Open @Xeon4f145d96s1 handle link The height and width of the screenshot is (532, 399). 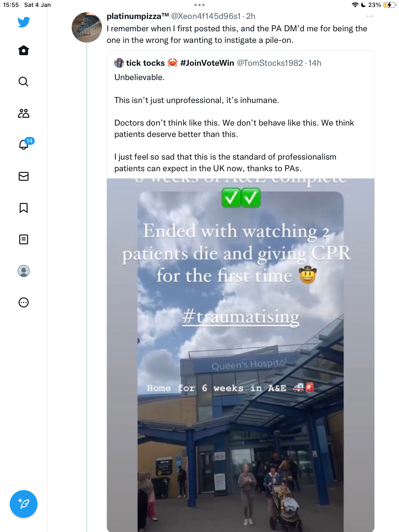pos(206,16)
